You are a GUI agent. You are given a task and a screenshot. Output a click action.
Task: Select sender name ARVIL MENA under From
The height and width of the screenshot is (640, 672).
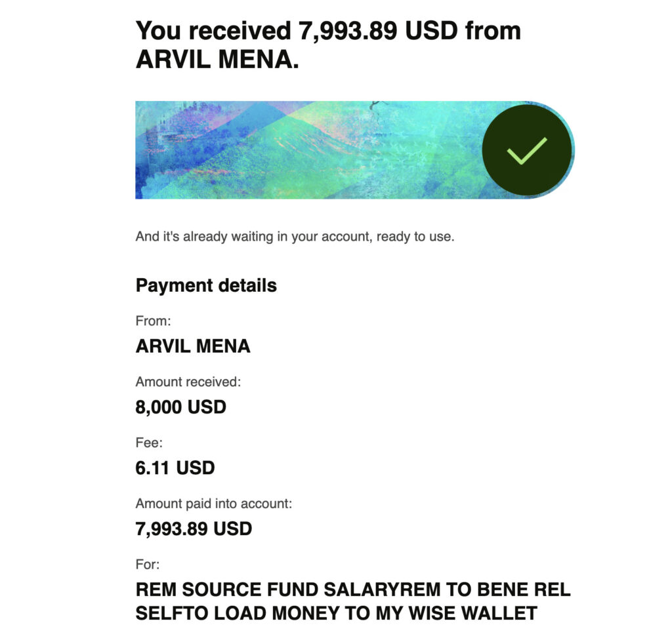[x=193, y=346]
